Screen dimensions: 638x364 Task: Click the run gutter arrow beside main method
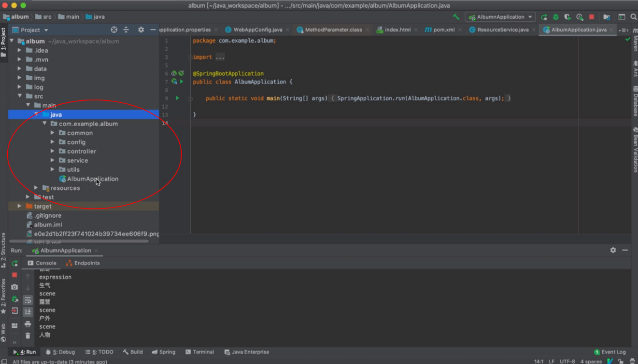177,98
